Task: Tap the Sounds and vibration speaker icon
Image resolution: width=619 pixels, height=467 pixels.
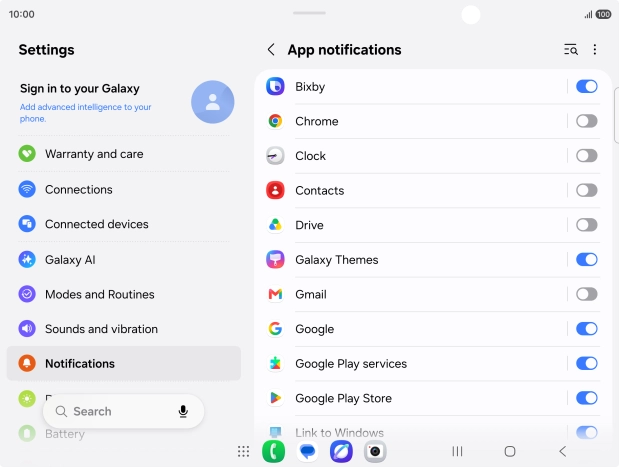Action: point(27,329)
